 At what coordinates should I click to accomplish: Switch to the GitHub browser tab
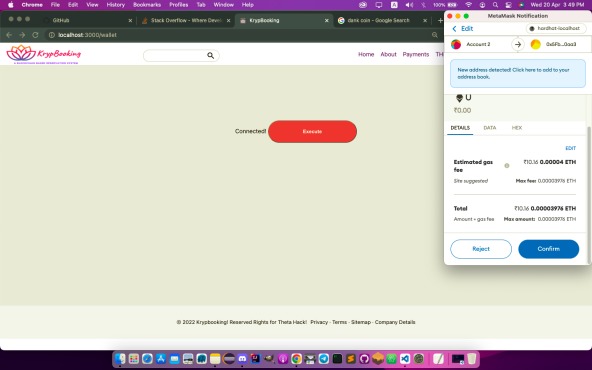coord(87,20)
